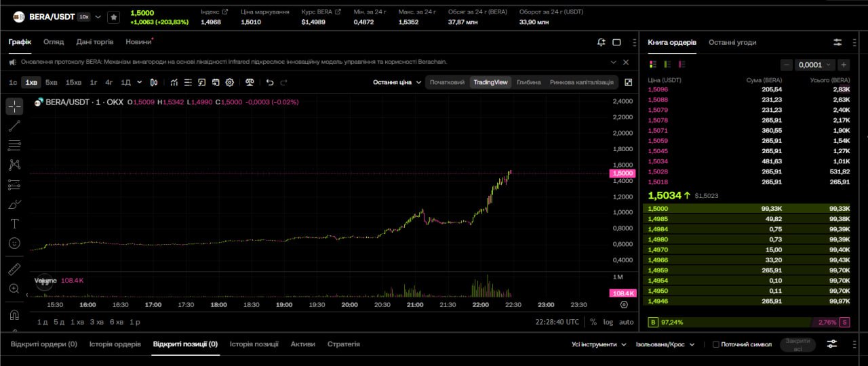
Task: Add BERA/USDT to favorites star
Action: (114, 17)
